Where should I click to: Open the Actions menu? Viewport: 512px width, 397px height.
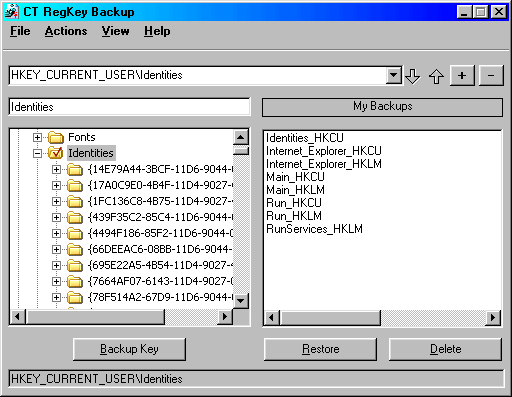point(66,31)
